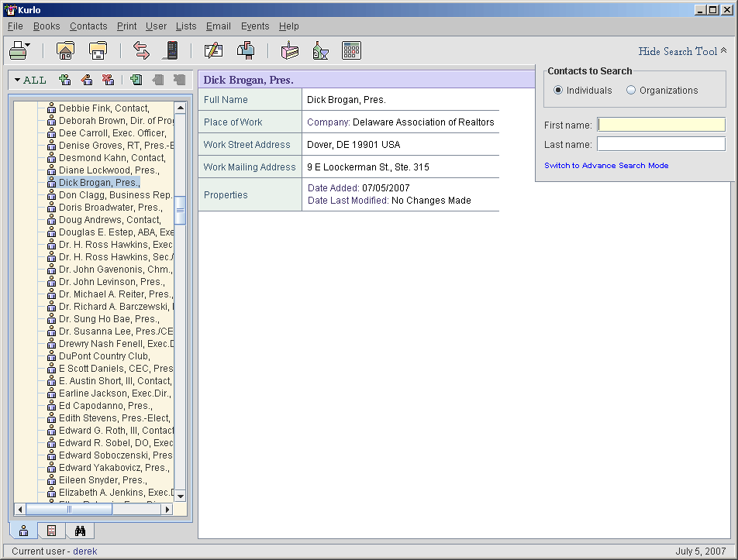Click the mailbox toolbar icon

tap(246, 51)
